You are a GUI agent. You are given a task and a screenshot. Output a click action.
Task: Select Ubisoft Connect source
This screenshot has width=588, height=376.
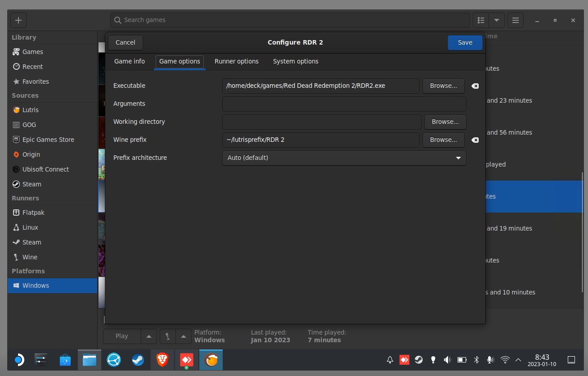(x=52, y=169)
